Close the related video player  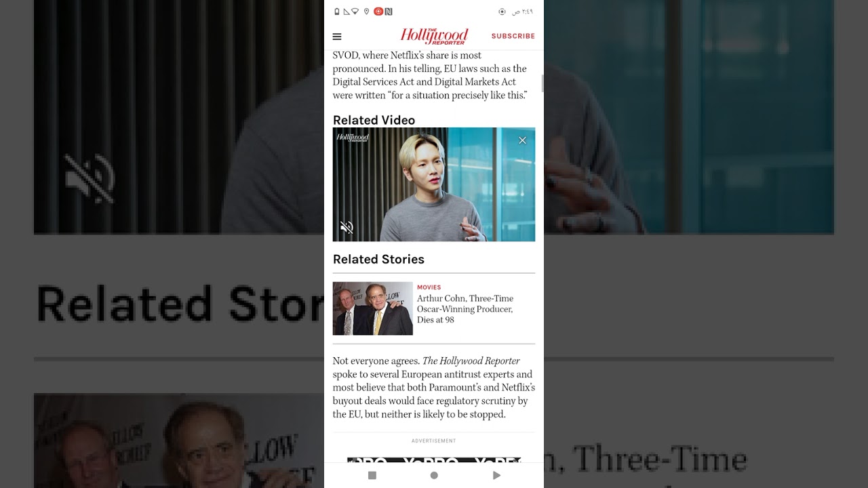point(522,140)
